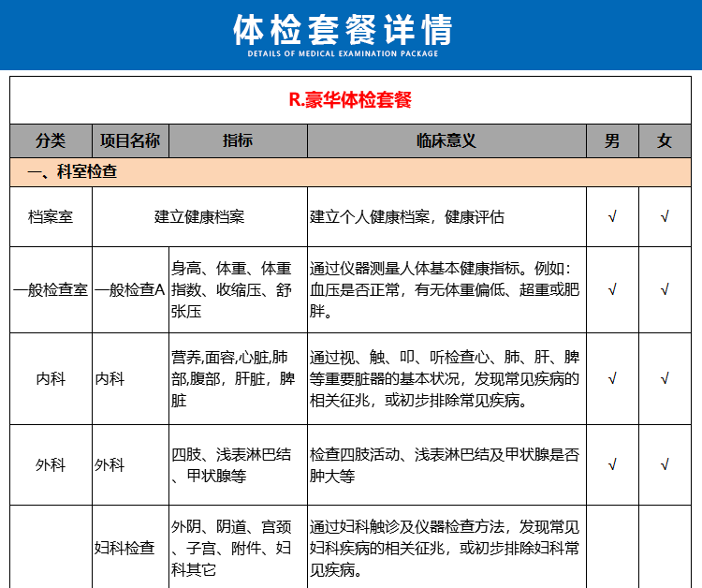This screenshot has height=588, width=702.
Task: Toggle the 女 checkmark in 内科 row
Action: 665,379
